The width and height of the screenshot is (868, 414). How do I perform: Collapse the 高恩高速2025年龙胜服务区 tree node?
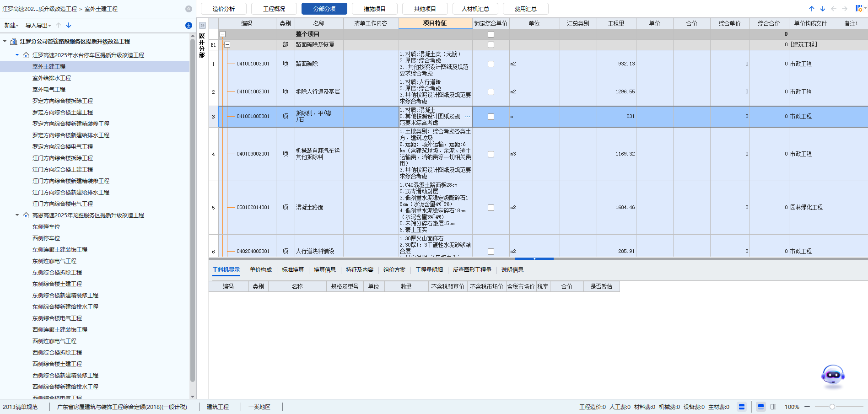(17, 215)
